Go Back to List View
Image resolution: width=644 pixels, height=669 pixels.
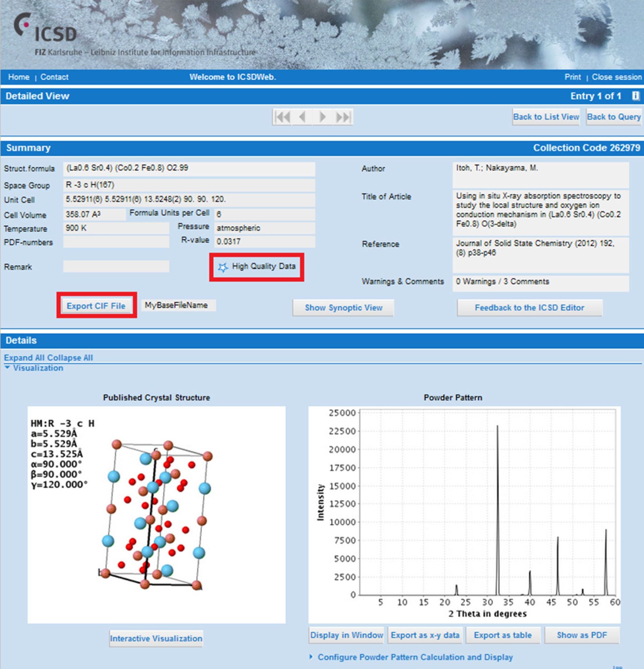(x=546, y=117)
